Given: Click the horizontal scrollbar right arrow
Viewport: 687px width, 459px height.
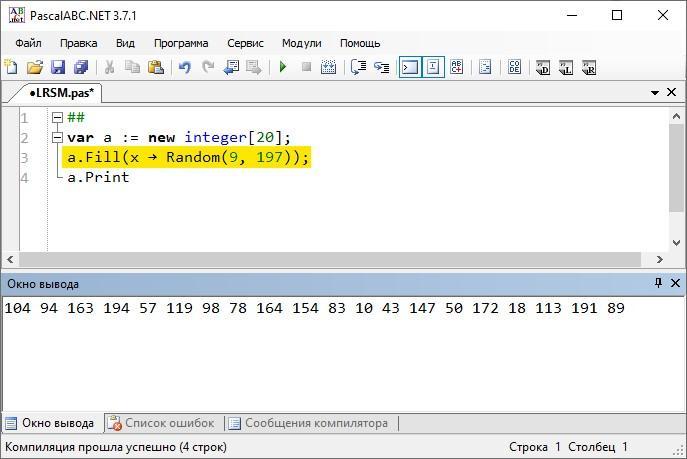Looking at the screenshot, I should [660, 259].
